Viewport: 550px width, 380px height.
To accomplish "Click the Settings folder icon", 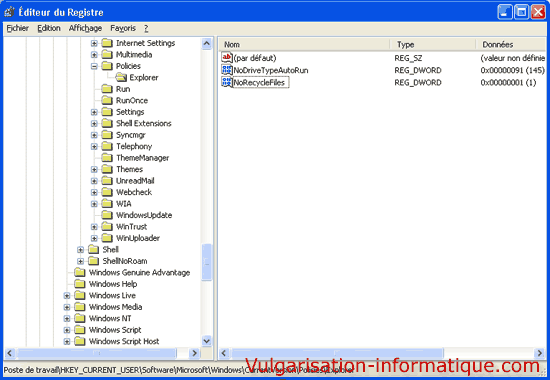I will pyautogui.click(x=107, y=112).
